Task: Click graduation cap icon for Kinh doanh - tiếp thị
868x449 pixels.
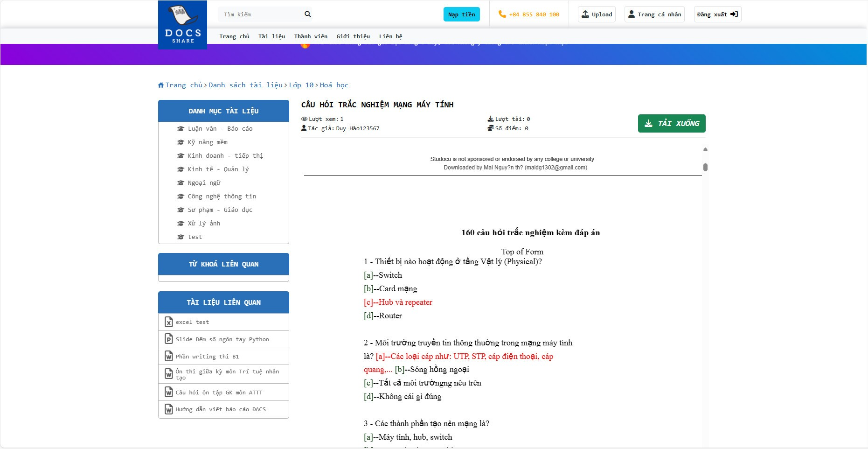Action: 181,156
